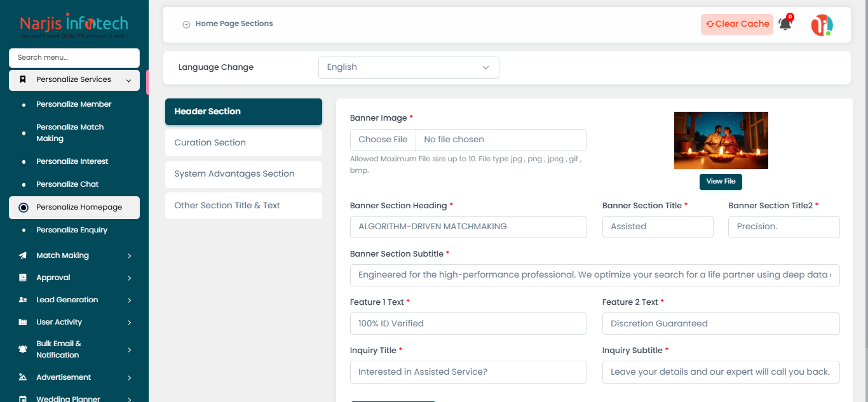868x402 pixels.
Task: Open Personalize Enquiry in sidebar
Action: click(74, 230)
